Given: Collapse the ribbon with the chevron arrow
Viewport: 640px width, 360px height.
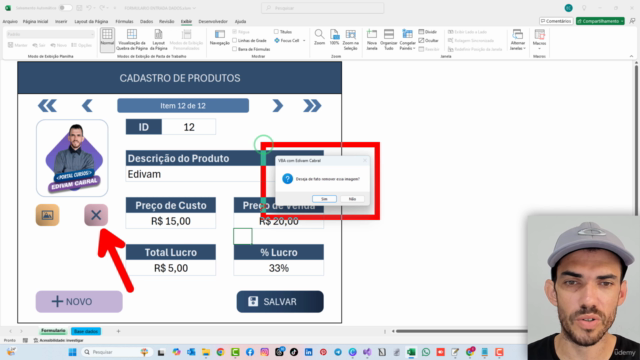Looking at the screenshot, I should pyautogui.click(x=631, y=56).
